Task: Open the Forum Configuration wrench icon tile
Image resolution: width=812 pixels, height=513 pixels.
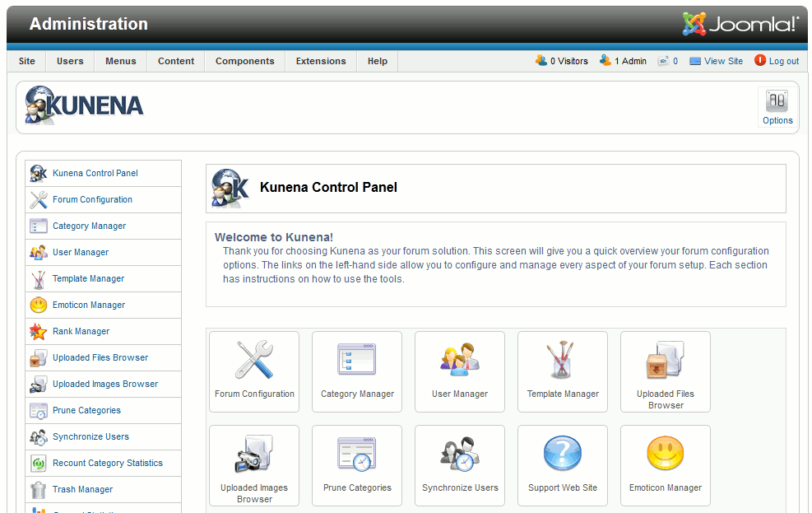Action: [254, 361]
